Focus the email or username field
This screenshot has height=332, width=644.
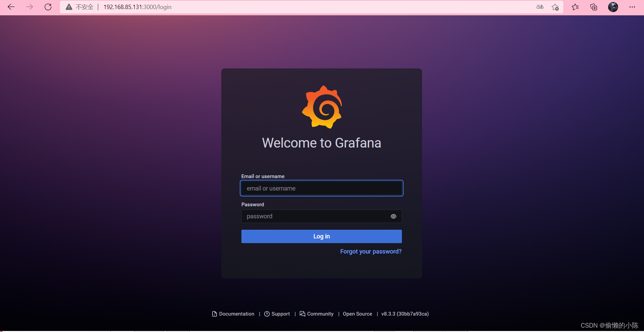coord(322,188)
